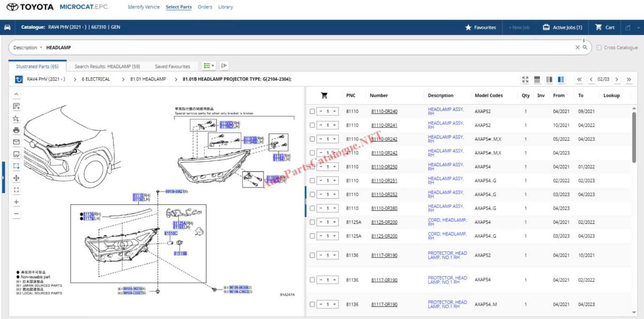Viewport: 644px width, 319px height.
Task: Switch to full-screen illustration view
Action: tap(525, 79)
